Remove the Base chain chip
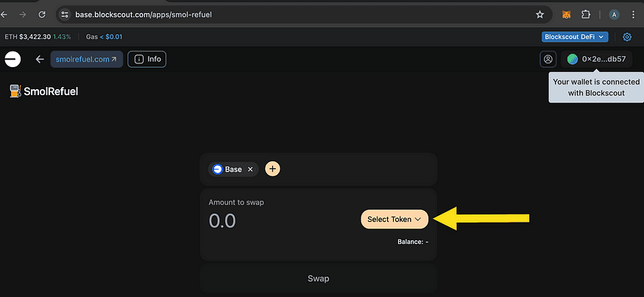Viewport: 644px width, 297px height. [250, 170]
